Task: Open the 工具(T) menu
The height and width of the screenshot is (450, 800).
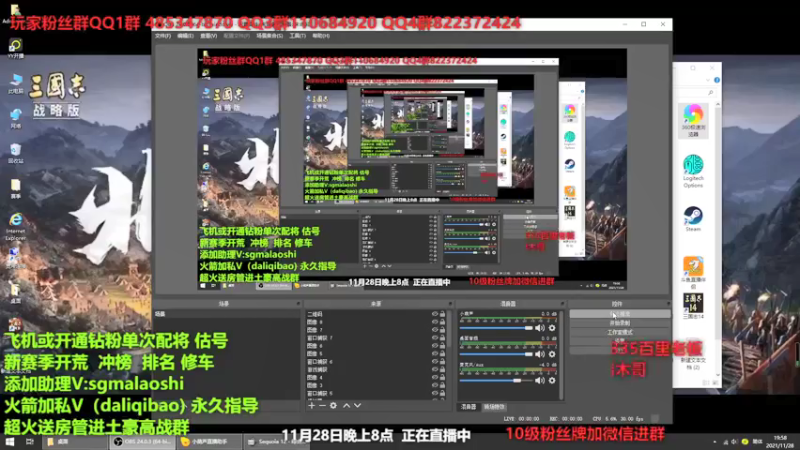Action: click(297, 36)
